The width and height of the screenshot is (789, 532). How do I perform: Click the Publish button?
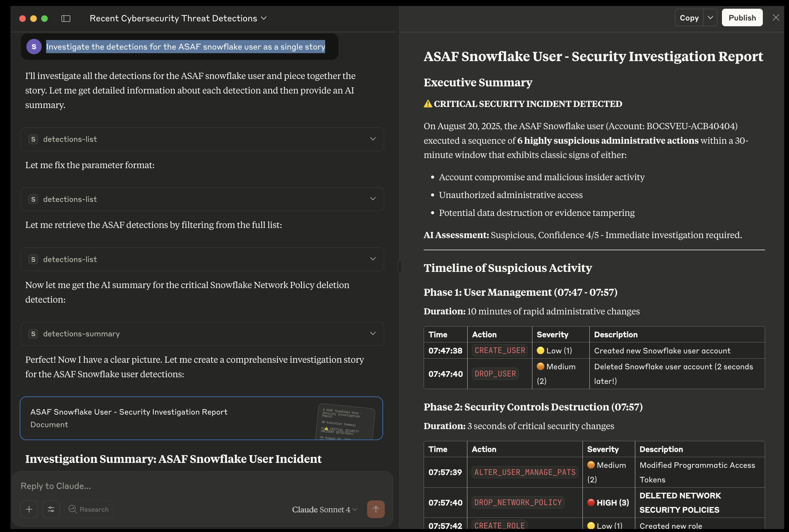tap(742, 18)
